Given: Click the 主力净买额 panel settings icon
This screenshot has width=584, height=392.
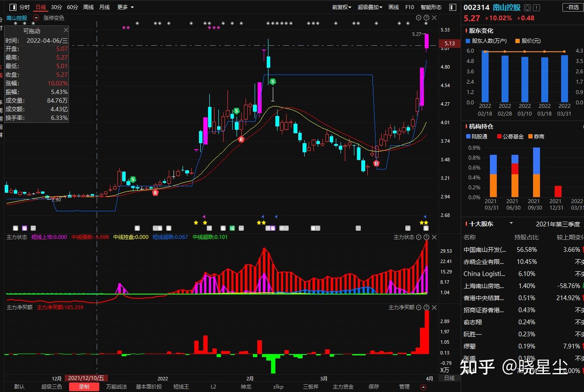Looking at the screenshot, I should [x=419, y=307].
